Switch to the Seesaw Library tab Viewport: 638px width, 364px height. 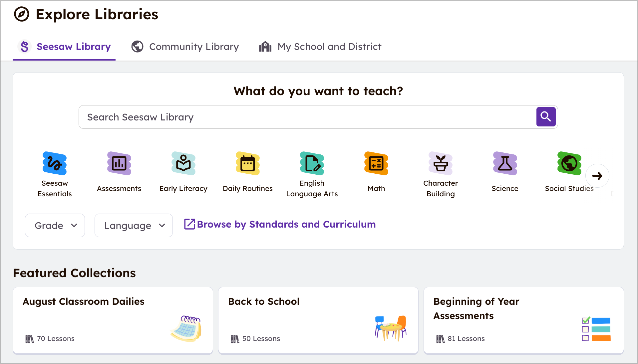pos(64,47)
